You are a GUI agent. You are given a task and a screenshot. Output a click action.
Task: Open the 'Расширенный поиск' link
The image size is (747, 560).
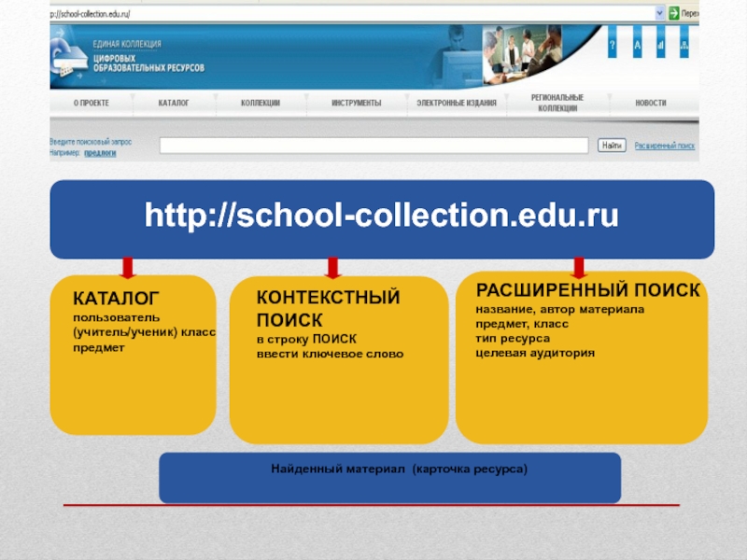(x=665, y=146)
